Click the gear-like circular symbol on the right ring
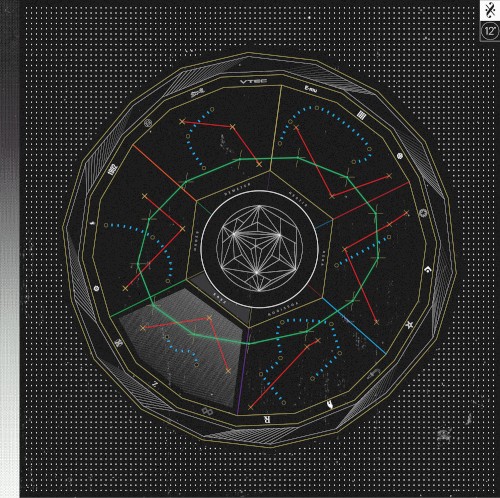The image size is (500, 498). pyautogui.click(x=423, y=213)
